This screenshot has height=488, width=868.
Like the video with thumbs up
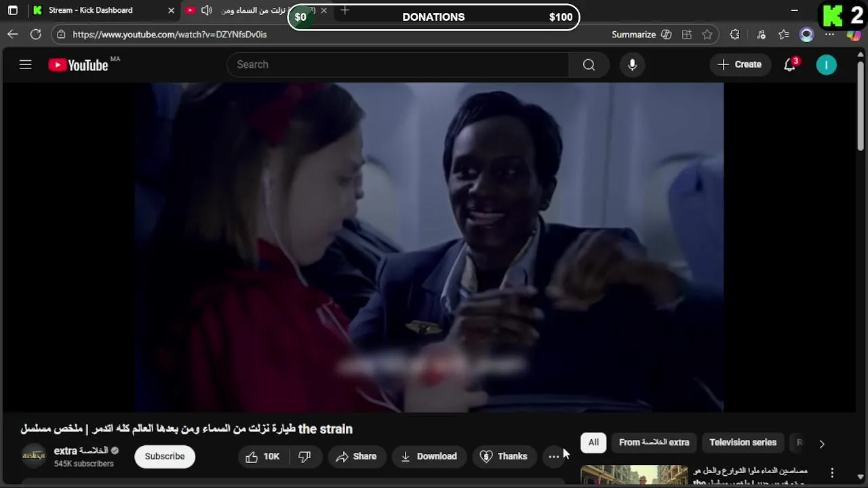pos(262,456)
